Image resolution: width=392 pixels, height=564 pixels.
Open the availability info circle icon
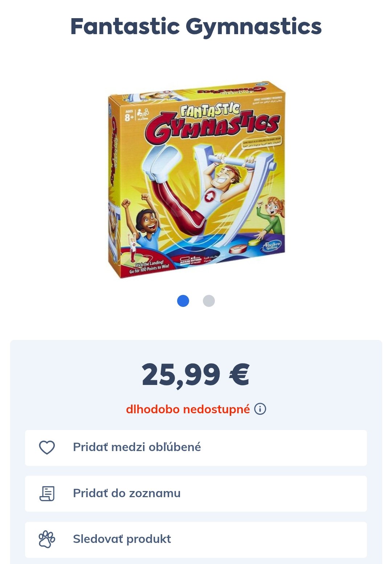(260, 409)
